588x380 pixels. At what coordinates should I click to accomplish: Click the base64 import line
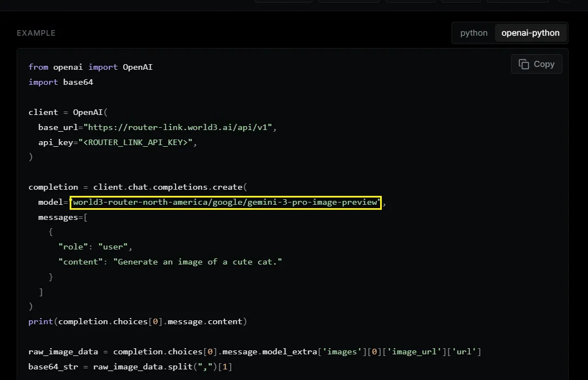pos(61,82)
